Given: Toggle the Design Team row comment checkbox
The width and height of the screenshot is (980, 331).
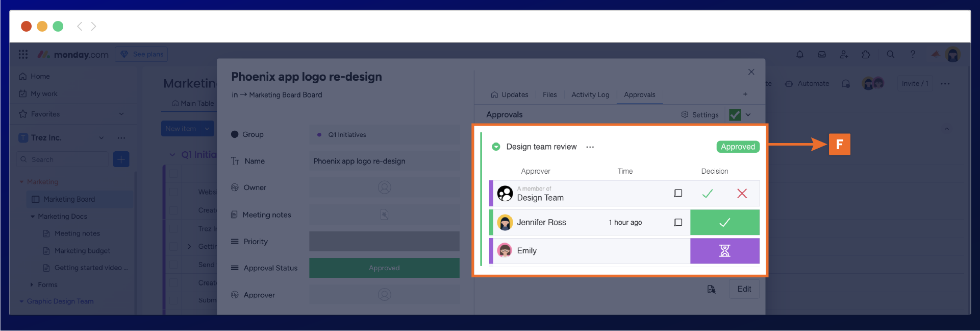Looking at the screenshot, I should pyautogui.click(x=678, y=194).
